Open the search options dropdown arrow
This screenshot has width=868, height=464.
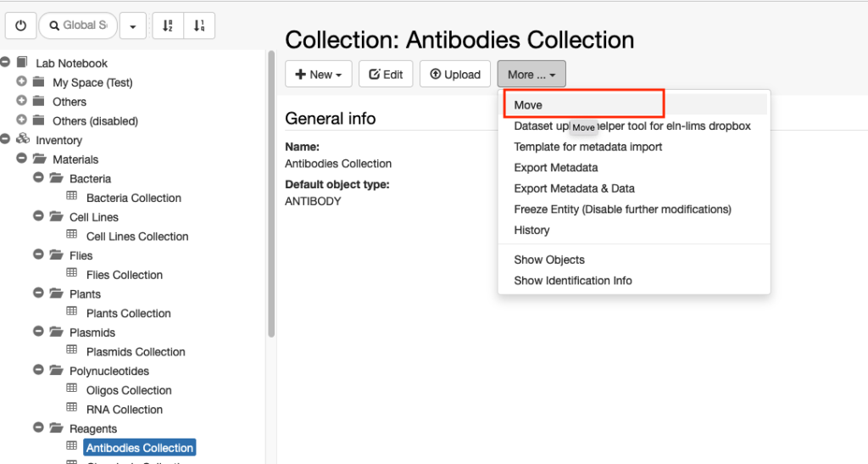pyautogui.click(x=133, y=25)
